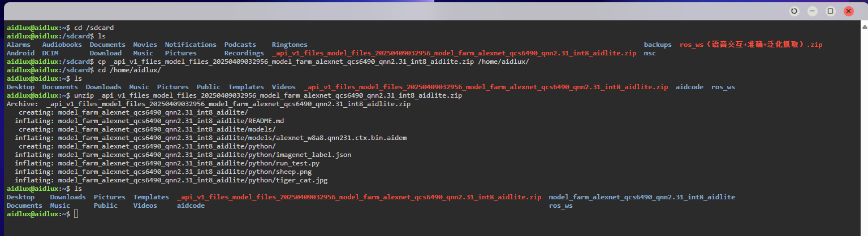The width and height of the screenshot is (868, 236).
Task: Select the 'DCIM' folder name
Action: pyautogui.click(x=50, y=53)
